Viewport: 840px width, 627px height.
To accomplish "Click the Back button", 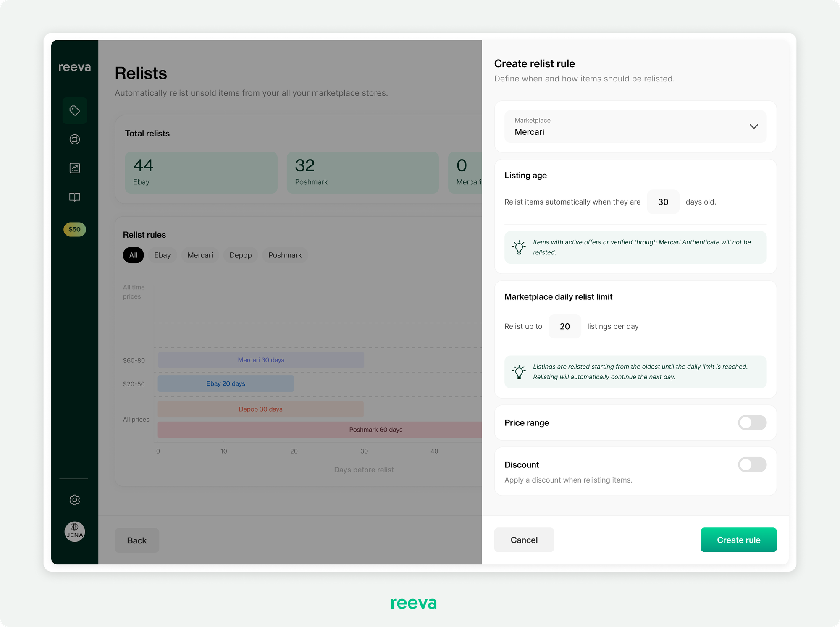I will point(137,540).
